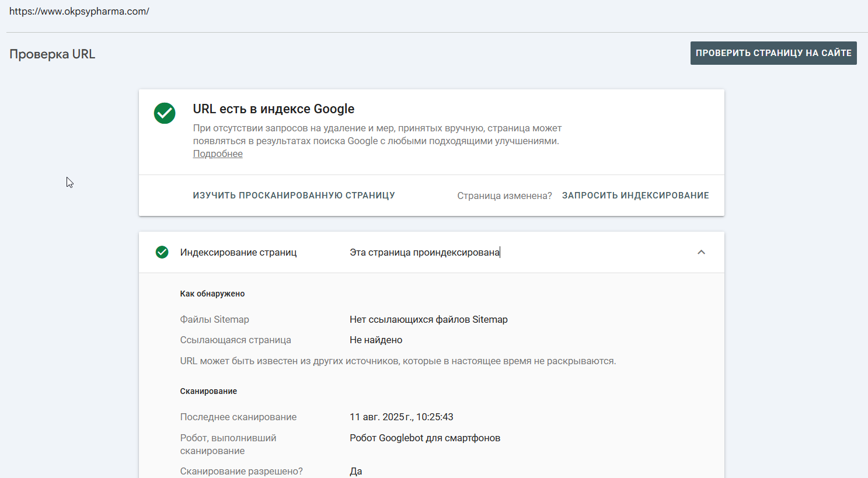The image size is (868, 478).
Task: Click the large green checkmark status icon
Action: (x=165, y=113)
